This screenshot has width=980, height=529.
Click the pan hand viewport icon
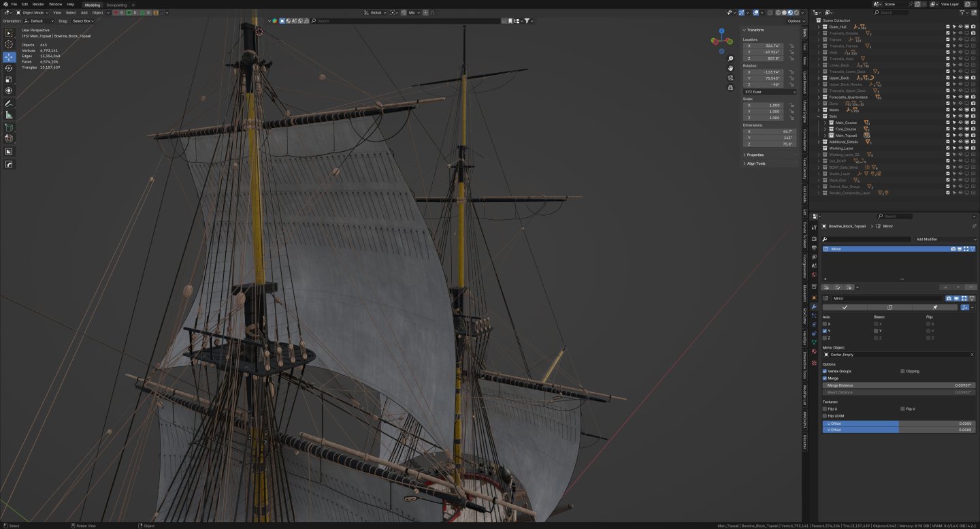click(730, 68)
